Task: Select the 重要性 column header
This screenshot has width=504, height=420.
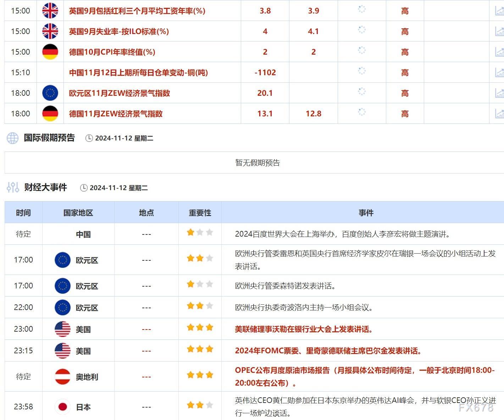Action: (x=199, y=212)
